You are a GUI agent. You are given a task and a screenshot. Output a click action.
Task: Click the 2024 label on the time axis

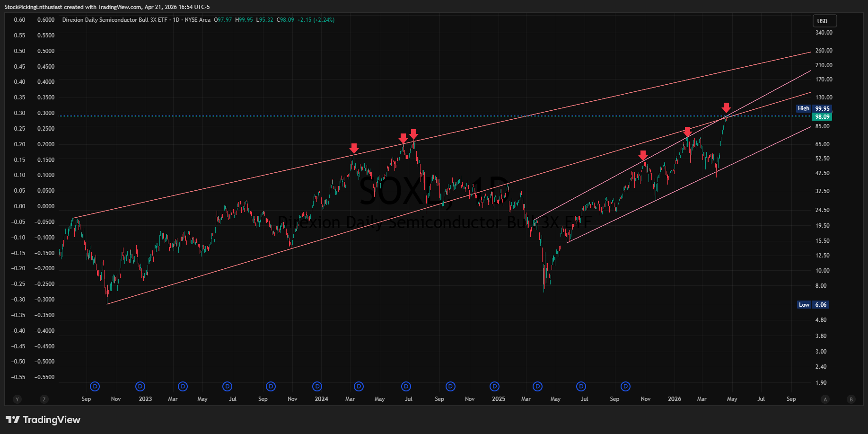[x=322, y=399]
